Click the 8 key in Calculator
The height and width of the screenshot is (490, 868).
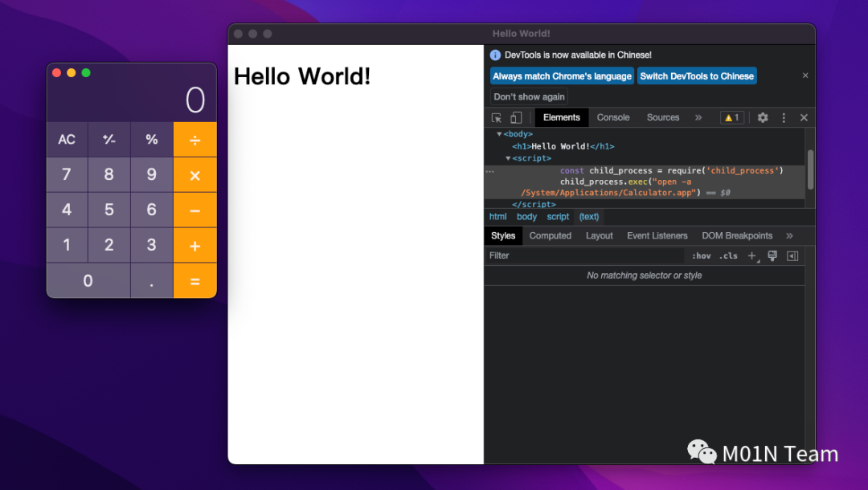[x=109, y=175]
